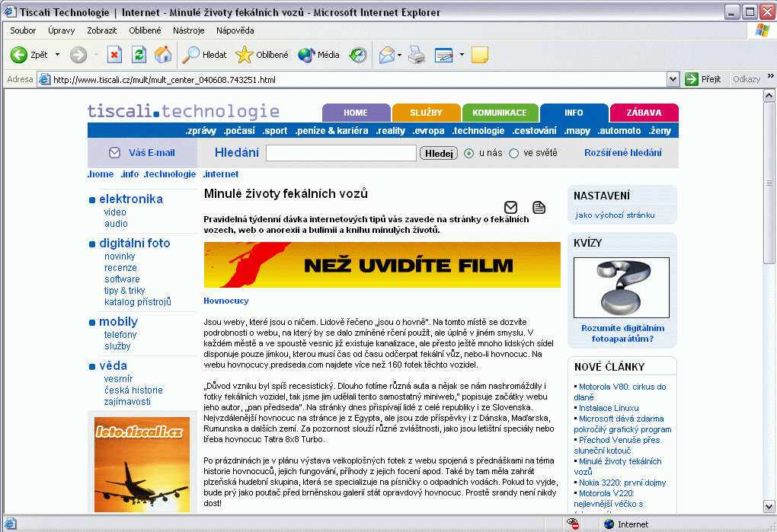Image resolution: width=777 pixels, height=532 pixels.
Task: Click the vertical scrollbar up arrow
Action: pos(769,95)
